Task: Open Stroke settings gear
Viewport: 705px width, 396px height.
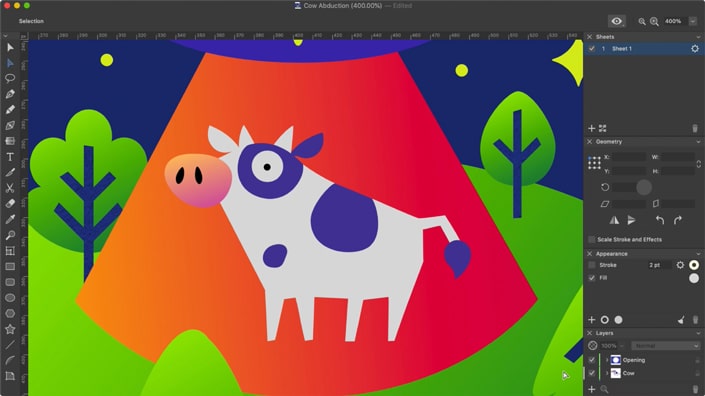Action: 680,265
